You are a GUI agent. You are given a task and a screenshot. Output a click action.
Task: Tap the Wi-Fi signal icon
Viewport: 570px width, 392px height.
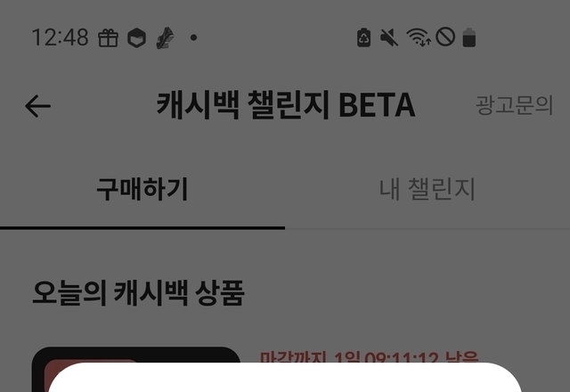419,37
